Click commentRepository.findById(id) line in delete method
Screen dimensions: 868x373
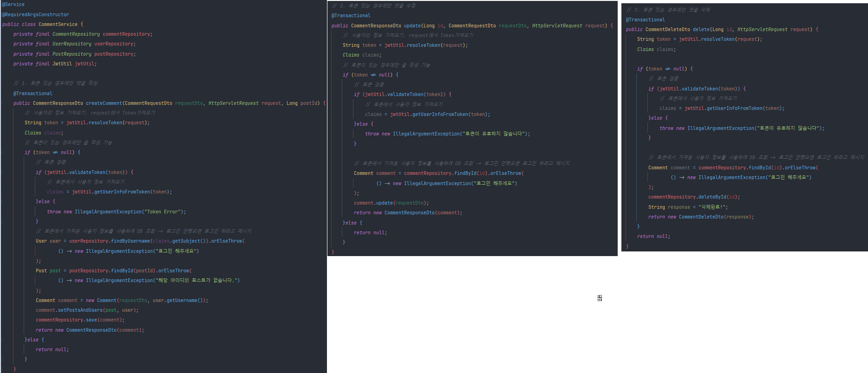pyautogui.click(x=733, y=167)
